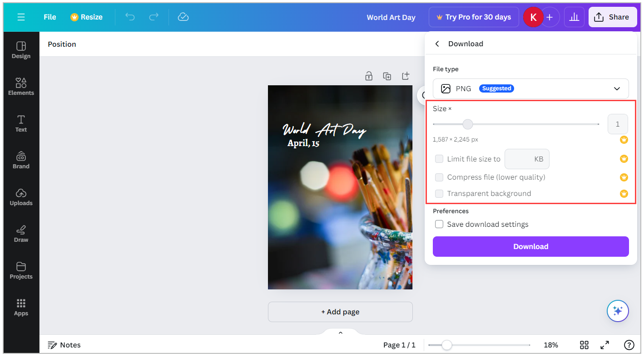Viewport: 644px width, 357px height.
Task: Open the Text panel
Action: click(21, 123)
